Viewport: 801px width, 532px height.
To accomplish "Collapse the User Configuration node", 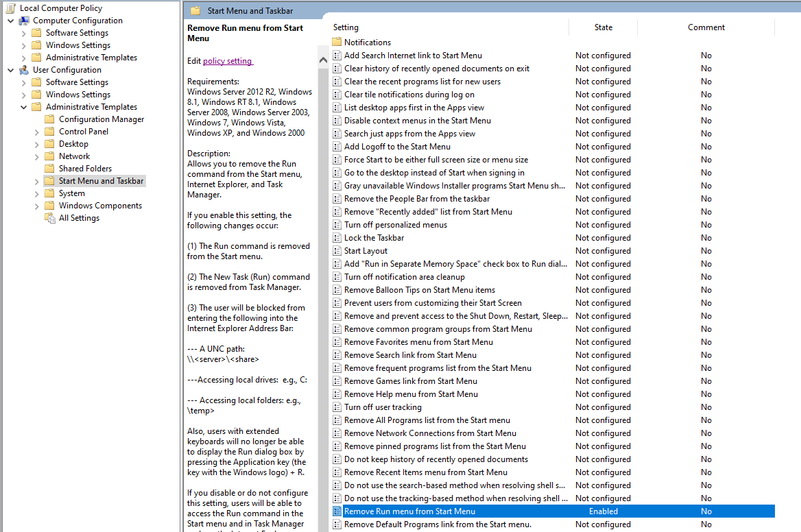I will point(11,70).
